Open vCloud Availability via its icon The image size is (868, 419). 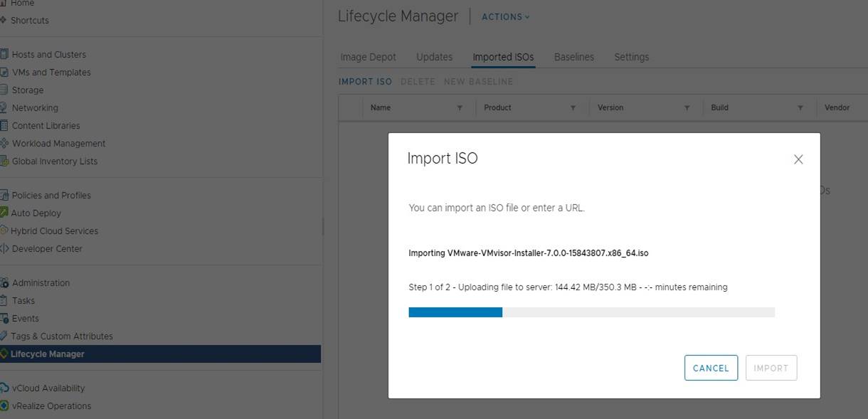(x=4, y=388)
